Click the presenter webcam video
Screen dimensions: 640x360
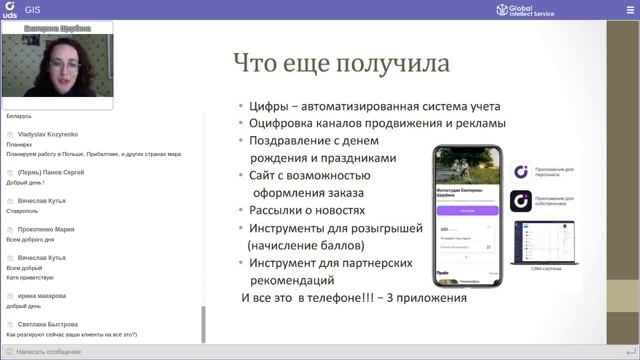(x=58, y=65)
